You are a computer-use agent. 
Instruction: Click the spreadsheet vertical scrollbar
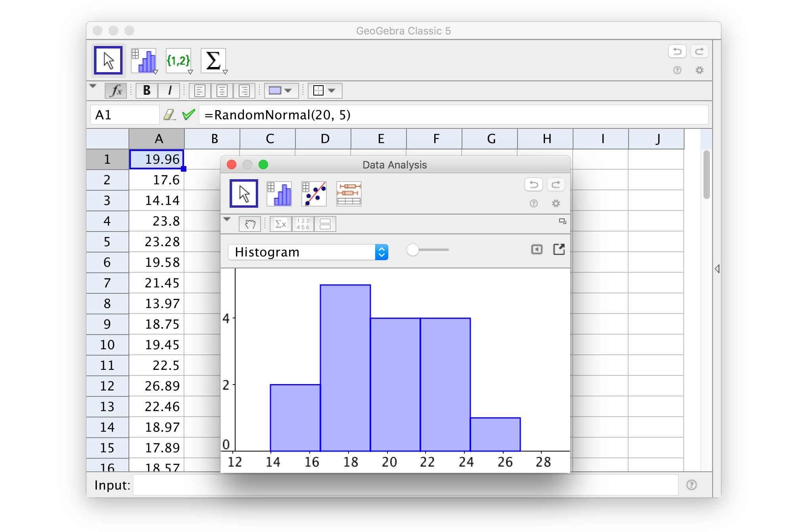coord(706,174)
